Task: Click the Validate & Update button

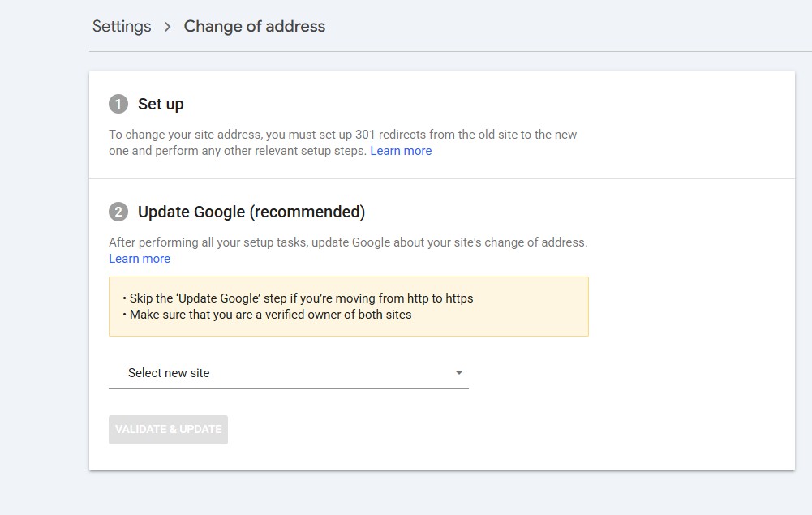Action: pos(168,430)
